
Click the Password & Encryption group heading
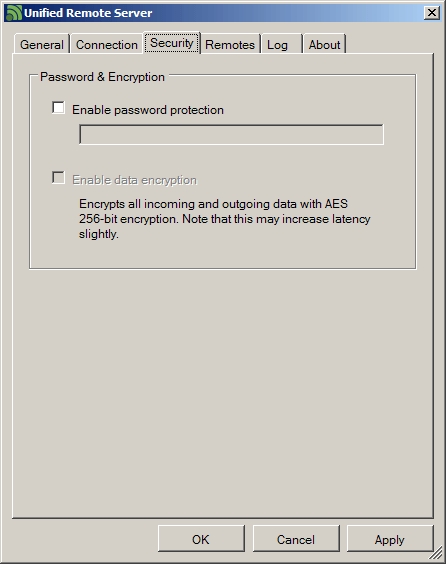click(102, 77)
